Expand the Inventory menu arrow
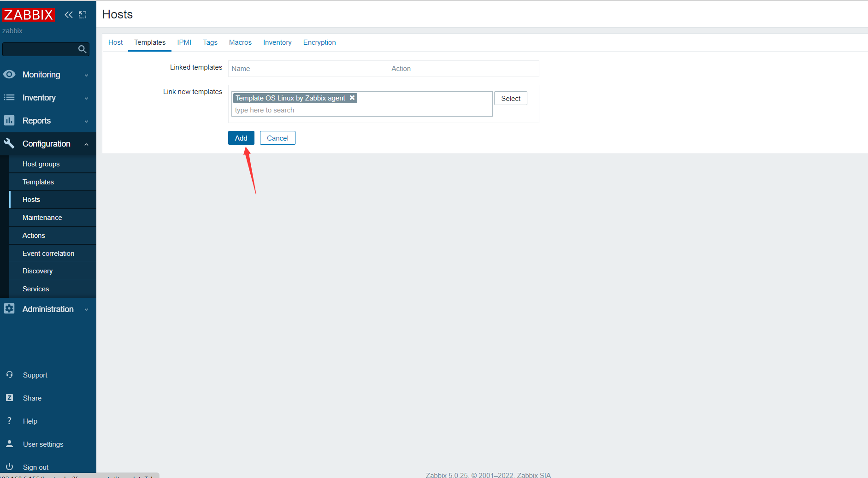This screenshot has height=478, width=868. click(86, 98)
